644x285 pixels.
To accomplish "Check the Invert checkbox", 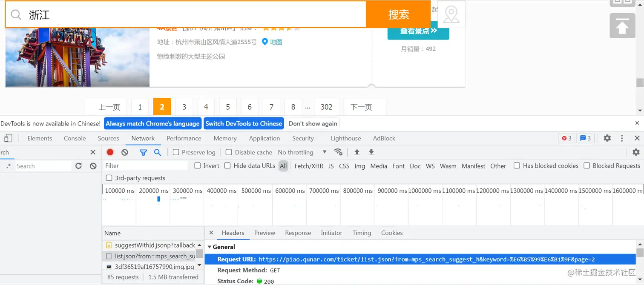I will (x=198, y=165).
